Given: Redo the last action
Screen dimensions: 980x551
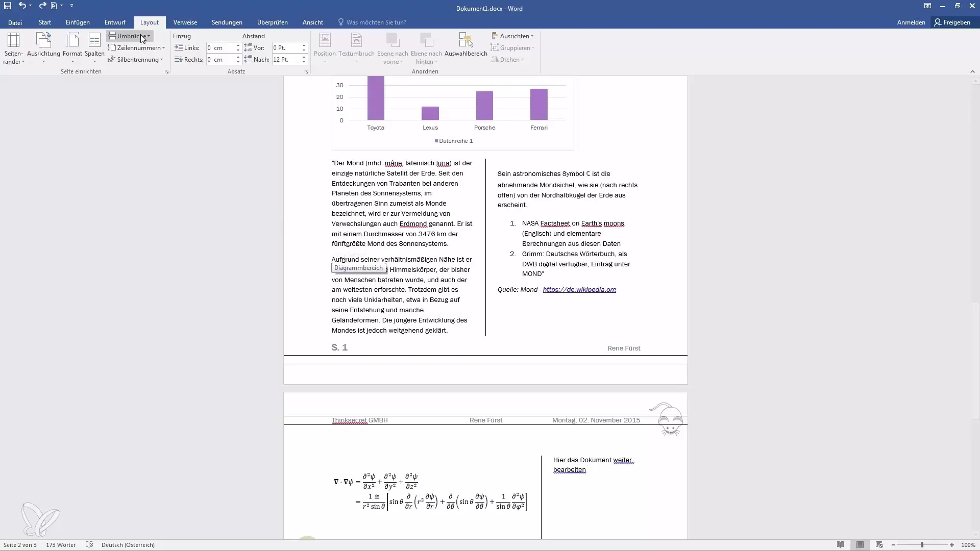Looking at the screenshot, I should click(x=42, y=6).
